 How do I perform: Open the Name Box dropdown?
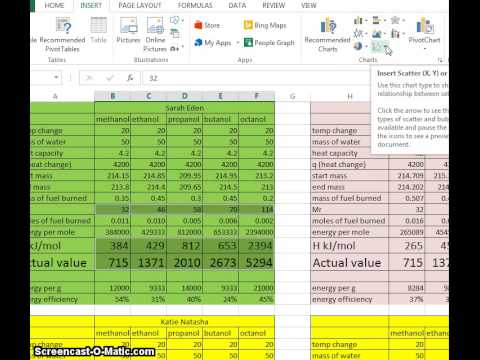(56, 78)
